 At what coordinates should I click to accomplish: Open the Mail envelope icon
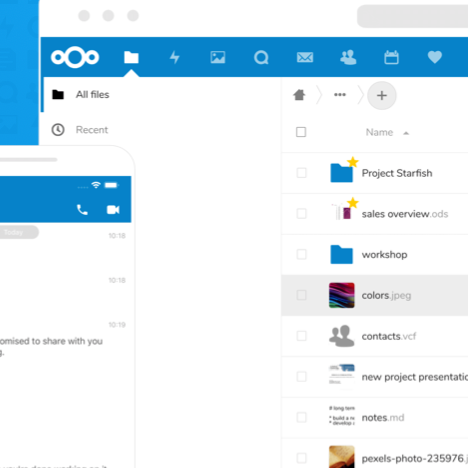[x=305, y=57]
